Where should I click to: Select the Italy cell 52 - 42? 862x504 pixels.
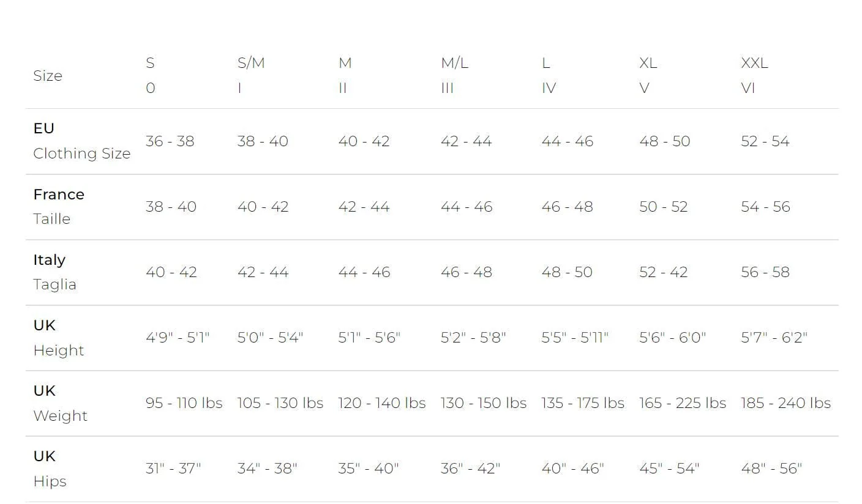663,272
